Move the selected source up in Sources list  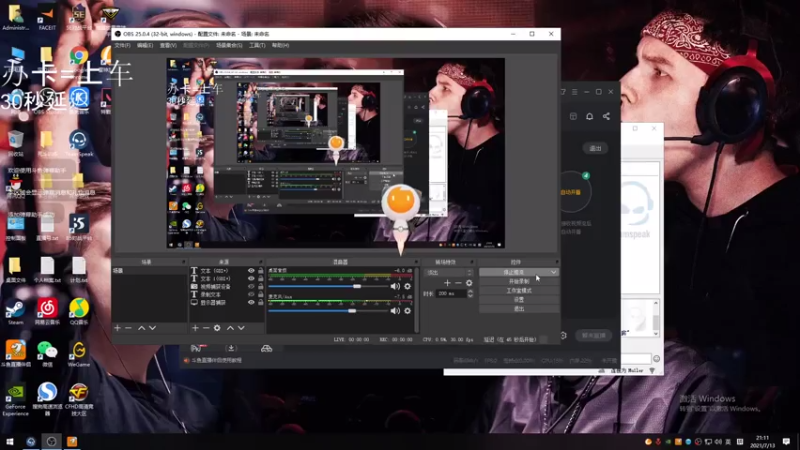(230, 328)
